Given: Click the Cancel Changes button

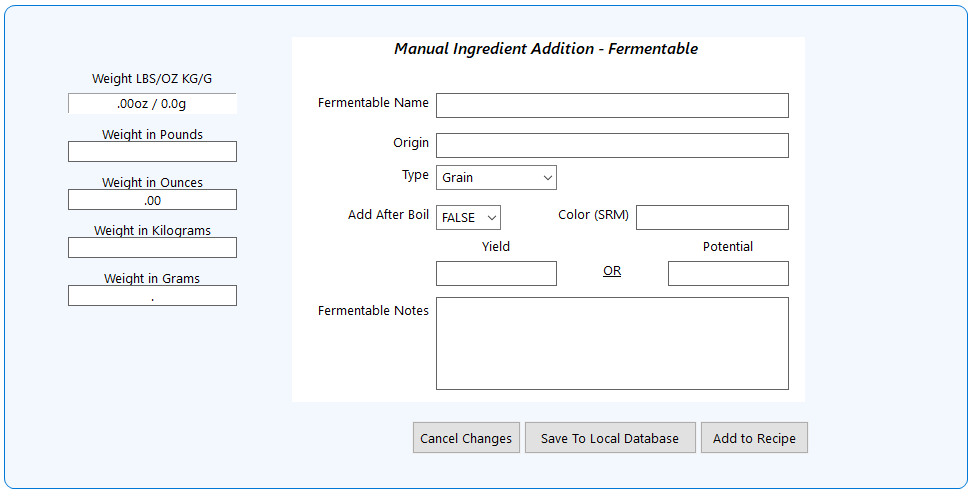Looking at the screenshot, I should 466,438.
